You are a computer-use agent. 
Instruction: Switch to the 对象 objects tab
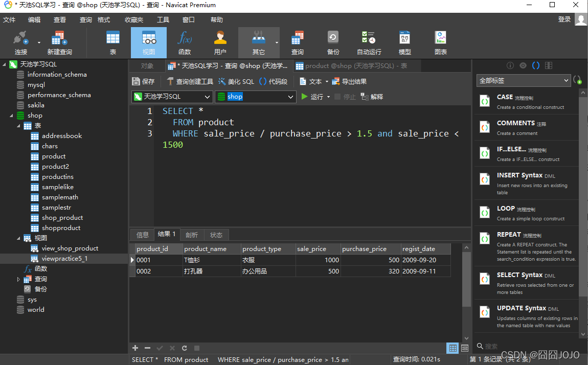[147, 66]
